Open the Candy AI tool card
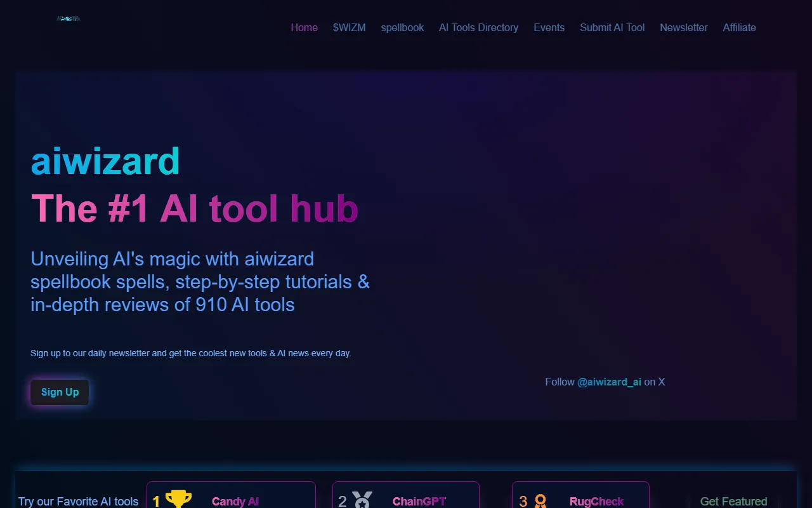This screenshot has height=508, width=812. click(231, 495)
